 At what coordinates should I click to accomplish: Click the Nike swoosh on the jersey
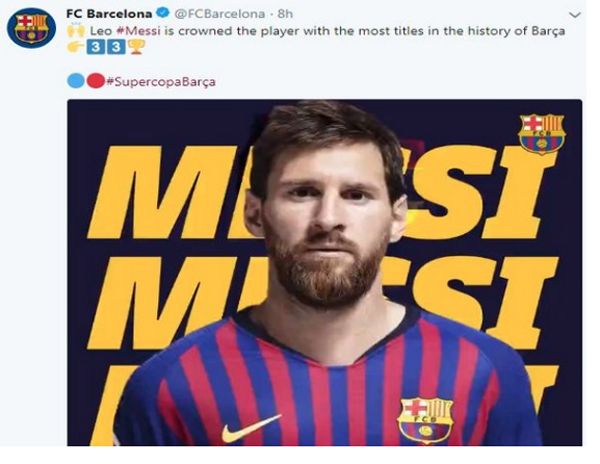point(251,427)
